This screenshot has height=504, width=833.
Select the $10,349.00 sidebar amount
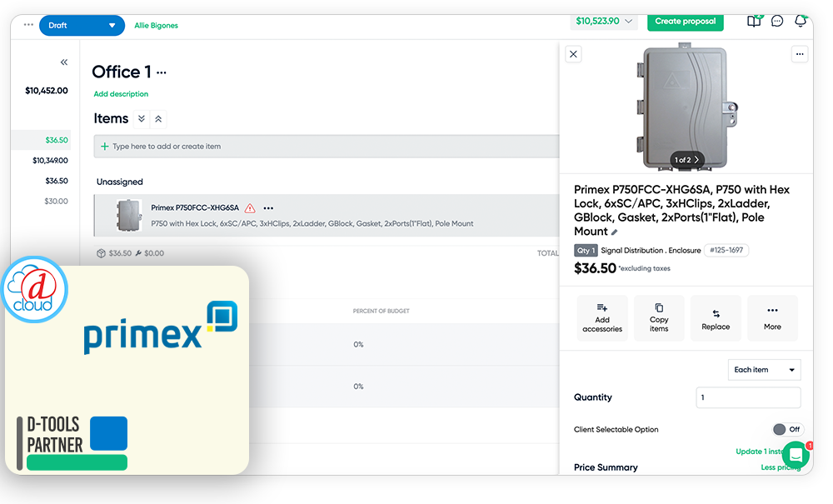50,161
